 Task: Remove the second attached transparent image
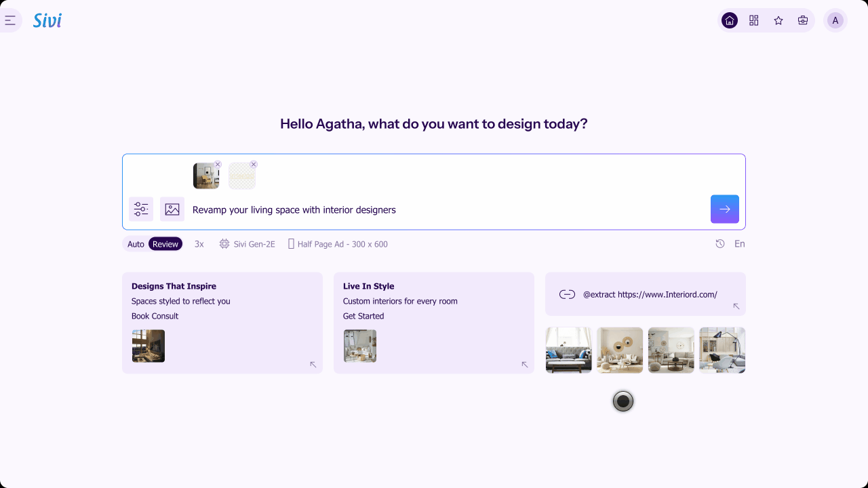pyautogui.click(x=254, y=165)
